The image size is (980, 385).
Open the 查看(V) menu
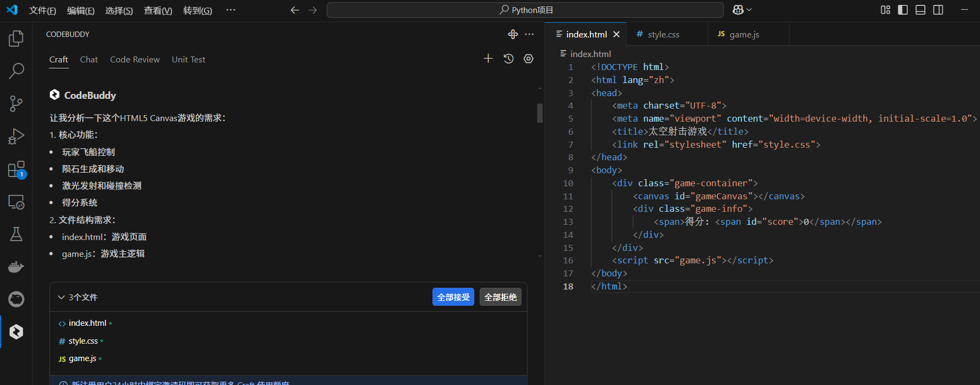click(x=158, y=10)
